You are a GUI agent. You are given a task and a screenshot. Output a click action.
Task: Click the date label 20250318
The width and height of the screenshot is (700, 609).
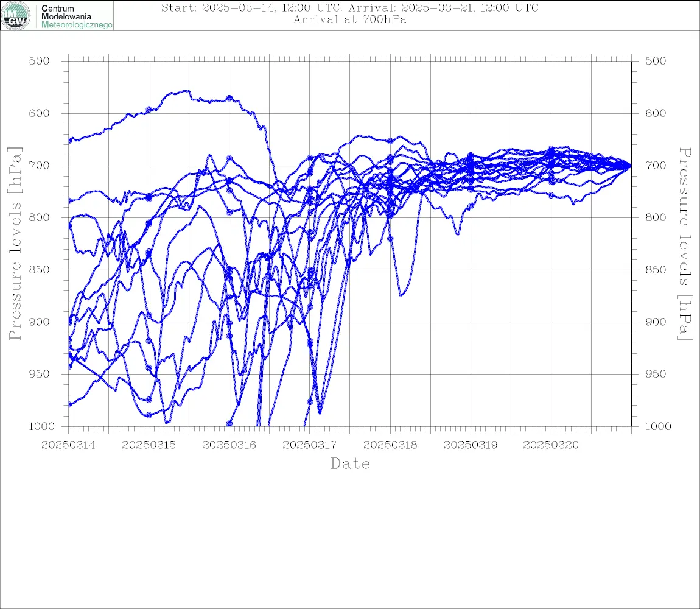tap(390, 445)
